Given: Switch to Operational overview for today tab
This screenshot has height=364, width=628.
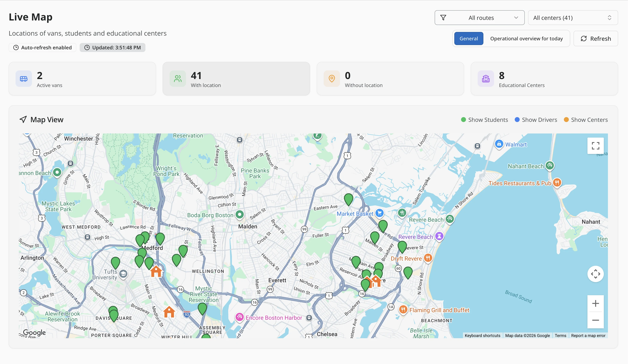Looking at the screenshot, I should (x=526, y=39).
